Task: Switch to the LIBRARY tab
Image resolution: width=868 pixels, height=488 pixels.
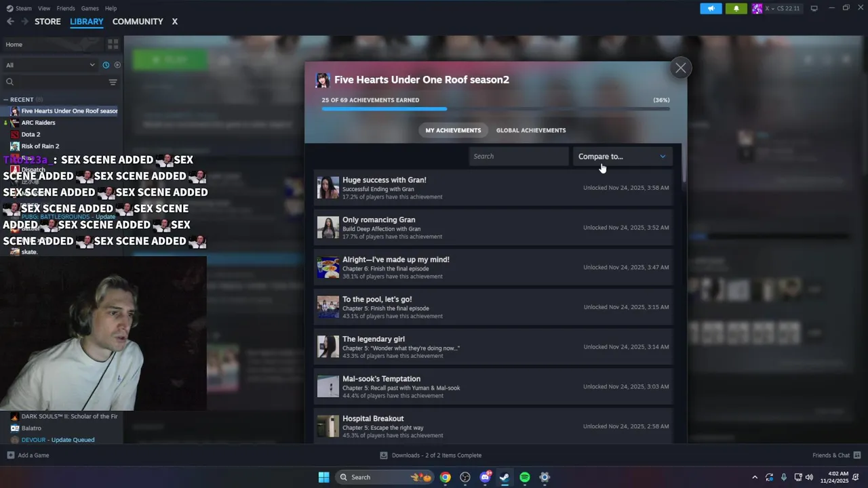Action: click(87, 22)
